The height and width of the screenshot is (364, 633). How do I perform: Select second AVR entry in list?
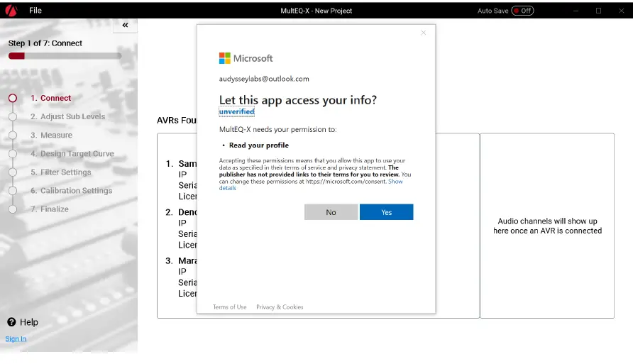(181, 228)
